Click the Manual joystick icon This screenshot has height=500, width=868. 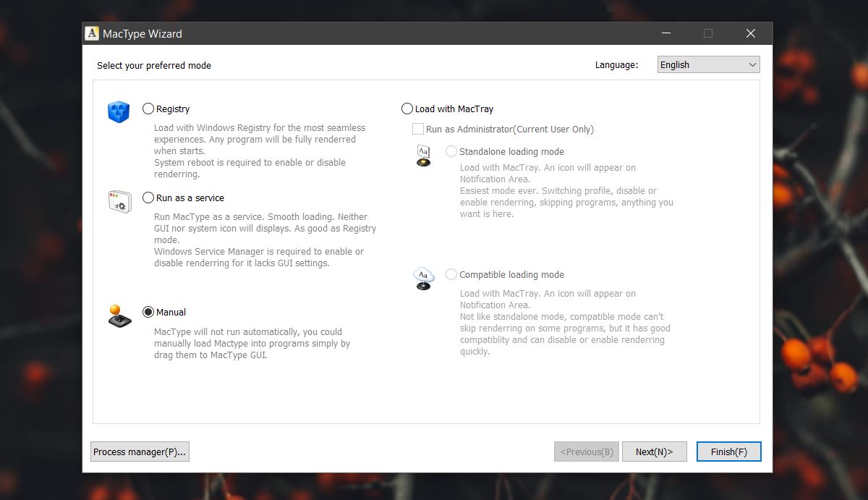pos(119,316)
